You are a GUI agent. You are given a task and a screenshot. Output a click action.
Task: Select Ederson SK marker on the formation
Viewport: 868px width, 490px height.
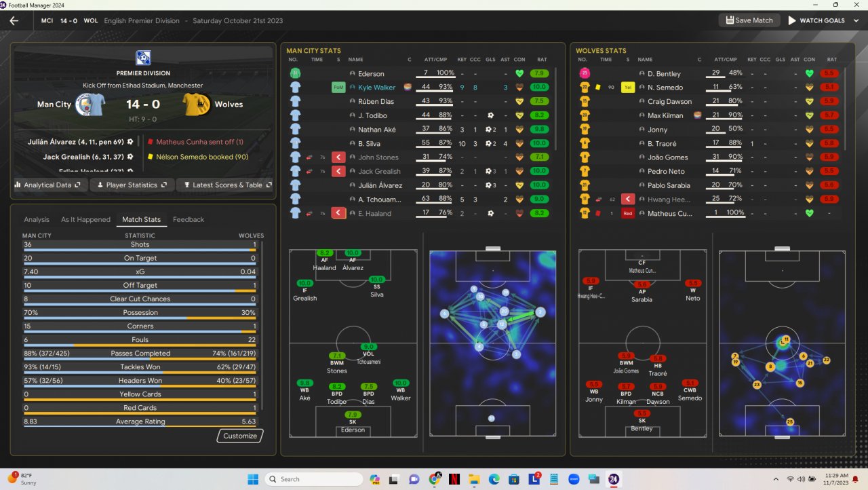click(353, 422)
